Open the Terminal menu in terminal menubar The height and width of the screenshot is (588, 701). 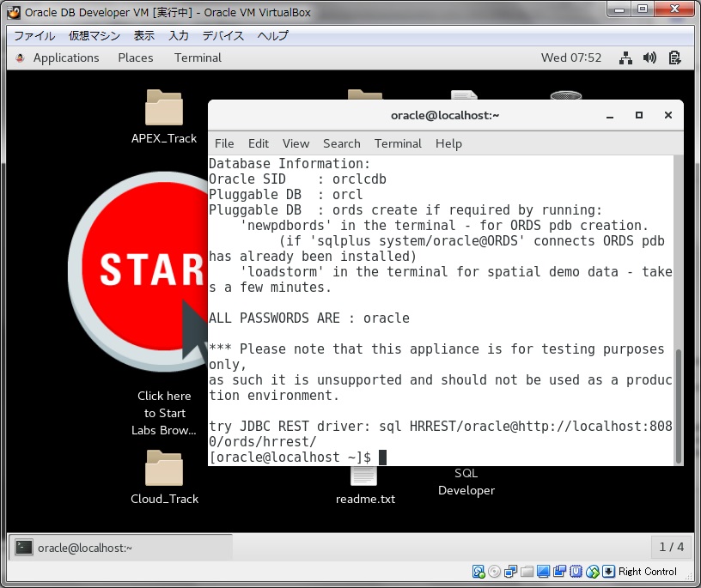click(x=398, y=143)
